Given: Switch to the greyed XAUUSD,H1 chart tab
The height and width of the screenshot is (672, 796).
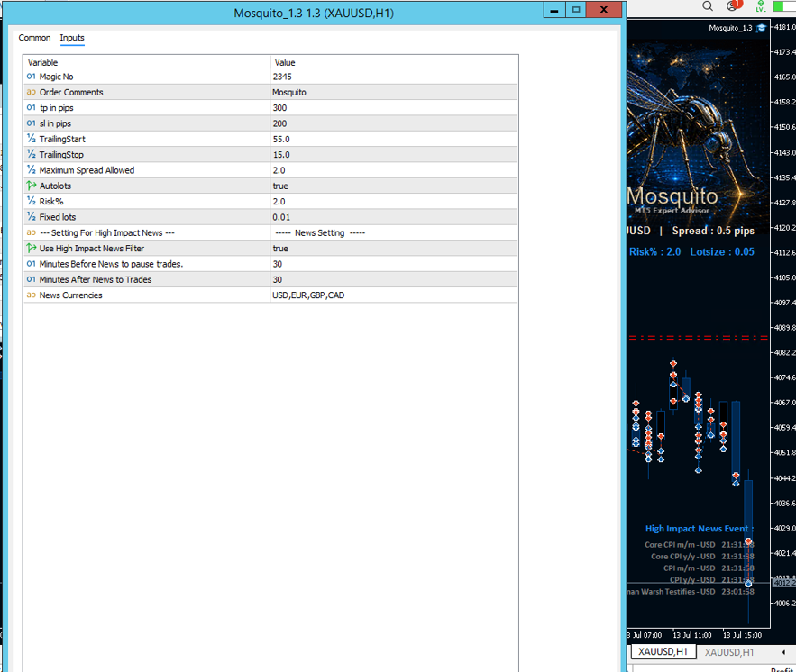Looking at the screenshot, I should [729, 652].
